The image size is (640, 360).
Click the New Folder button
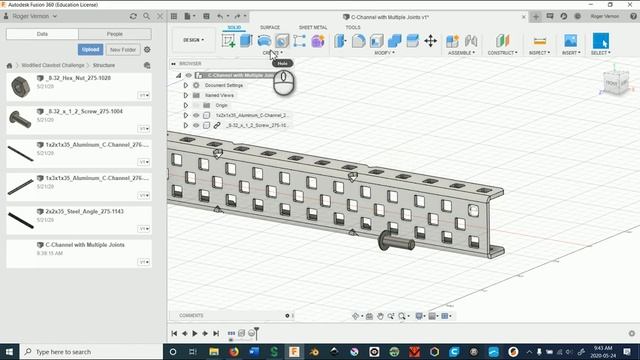click(123, 49)
